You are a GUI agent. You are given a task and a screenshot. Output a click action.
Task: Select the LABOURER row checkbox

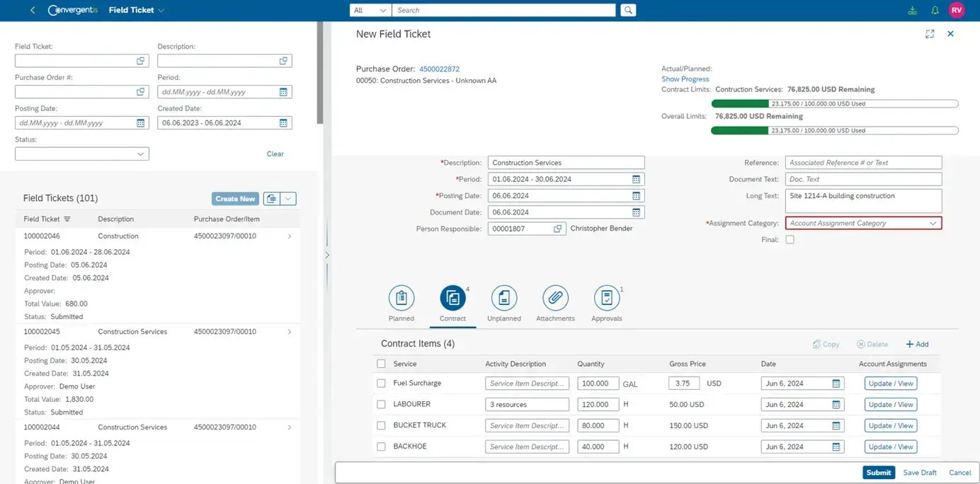pos(381,405)
